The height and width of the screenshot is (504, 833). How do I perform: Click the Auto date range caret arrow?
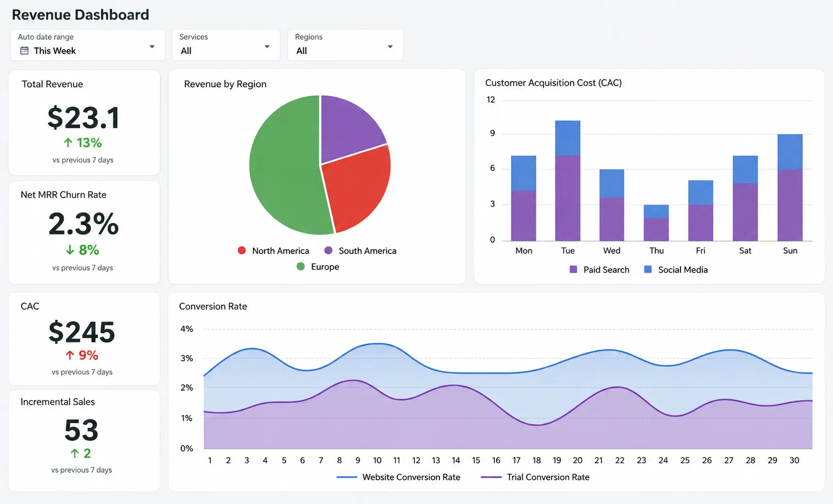pyautogui.click(x=152, y=46)
